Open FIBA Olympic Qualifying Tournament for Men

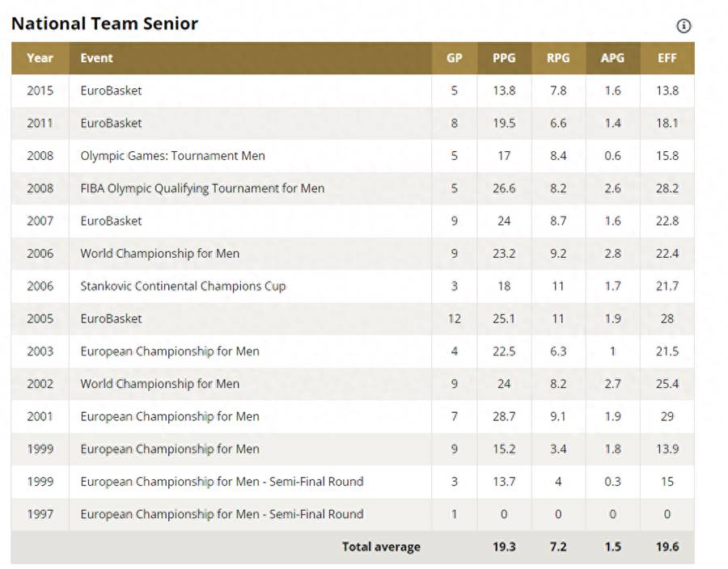click(202, 188)
